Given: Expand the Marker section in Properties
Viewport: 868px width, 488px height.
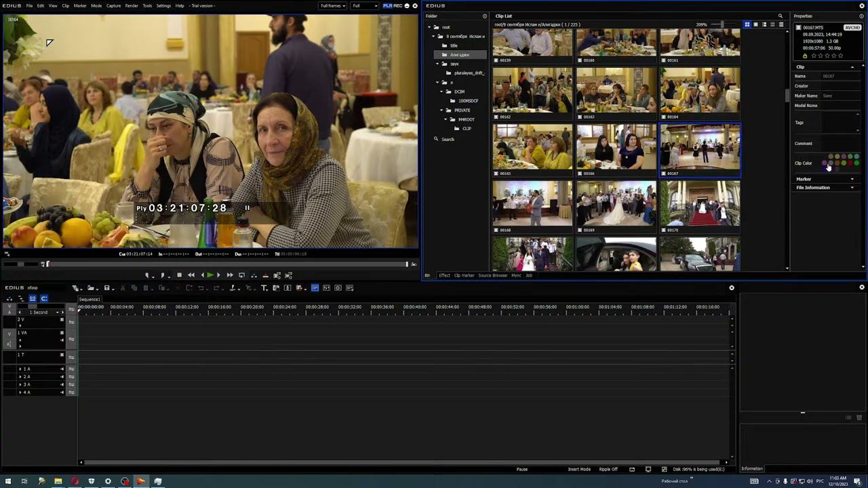Looking at the screenshot, I should [852, 179].
